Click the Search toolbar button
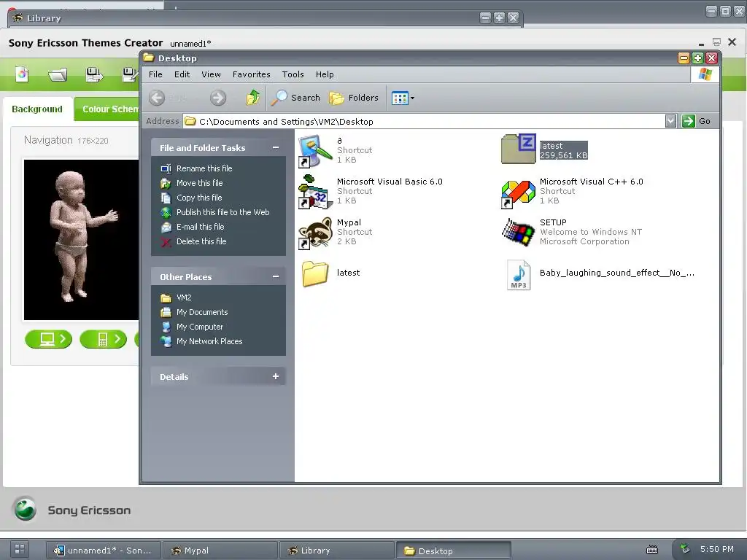Image resolution: width=747 pixels, height=560 pixels. [x=296, y=98]
